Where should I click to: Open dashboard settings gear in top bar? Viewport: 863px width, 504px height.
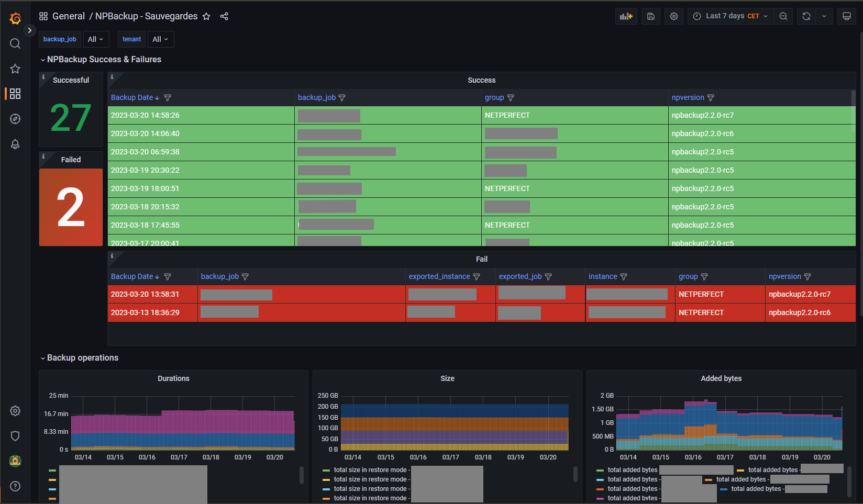point(674,16)
